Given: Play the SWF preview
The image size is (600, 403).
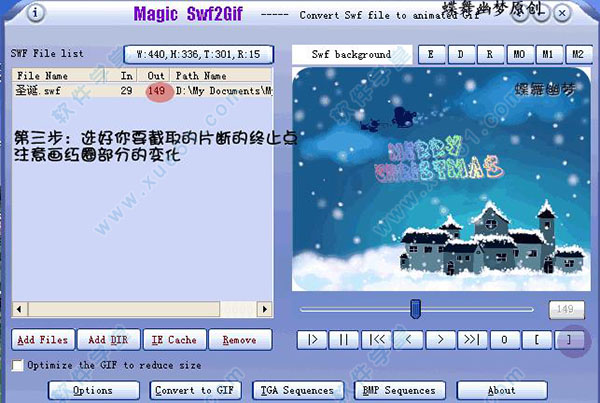Looking at the screenshot, I should 312,339.
